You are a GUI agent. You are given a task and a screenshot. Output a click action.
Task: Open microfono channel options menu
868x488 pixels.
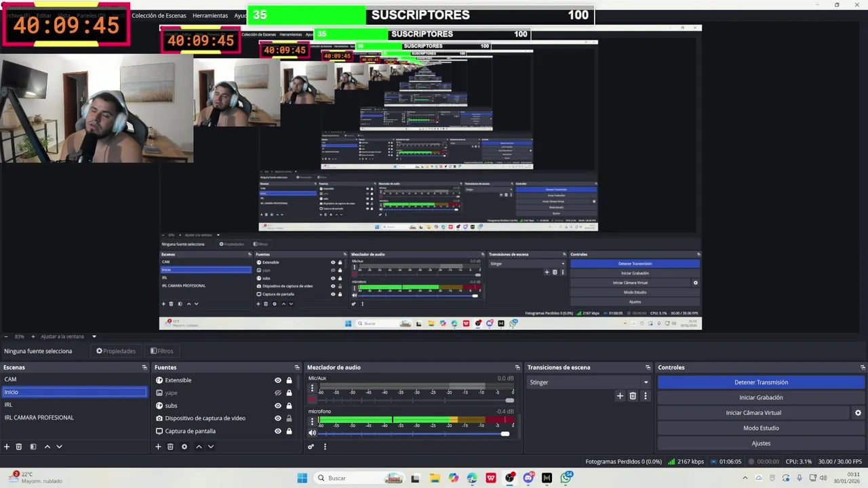click(x=312, y=422)
